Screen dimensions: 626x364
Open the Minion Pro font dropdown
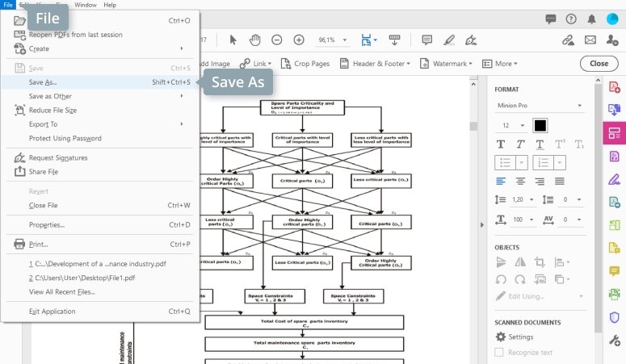pos(540,106)
